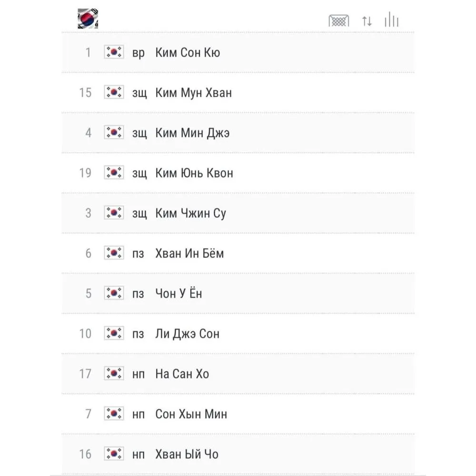Select player Чон У Ён
This screenshot has height=476, width=476.
(x=178, y=293)
